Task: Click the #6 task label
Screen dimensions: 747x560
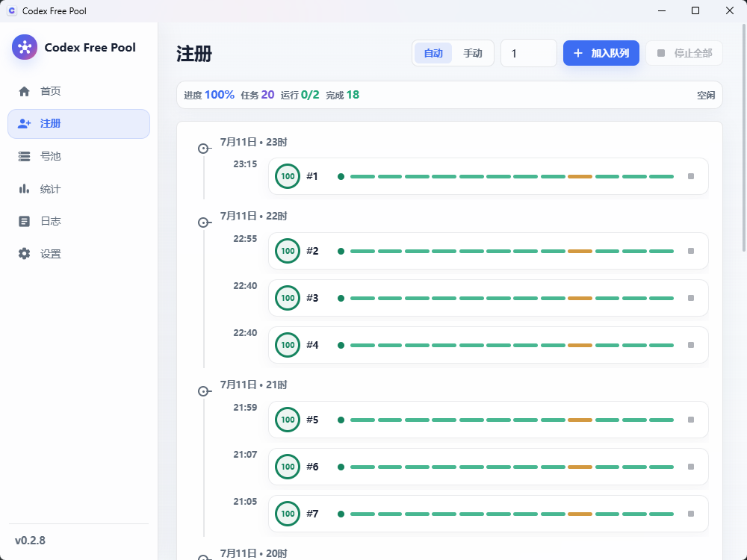Action: 312,467
